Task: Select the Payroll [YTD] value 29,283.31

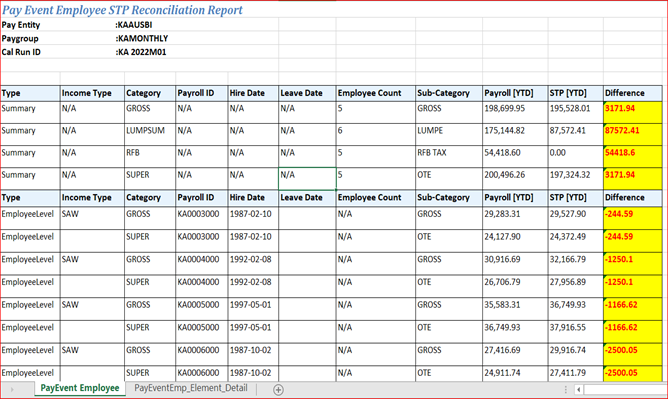Action: (x=515, y=218)
